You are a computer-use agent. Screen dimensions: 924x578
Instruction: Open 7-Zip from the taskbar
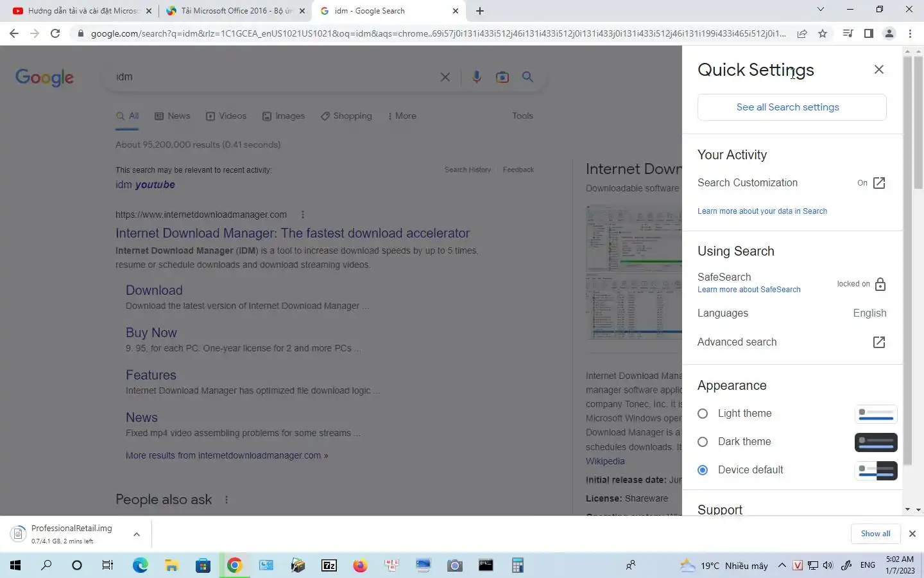coord(329,566)
